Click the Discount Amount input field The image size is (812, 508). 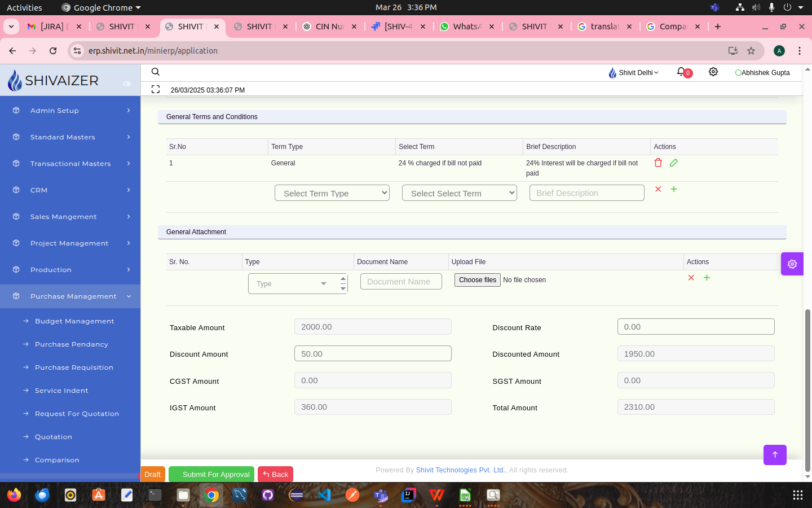click(373, 354)
